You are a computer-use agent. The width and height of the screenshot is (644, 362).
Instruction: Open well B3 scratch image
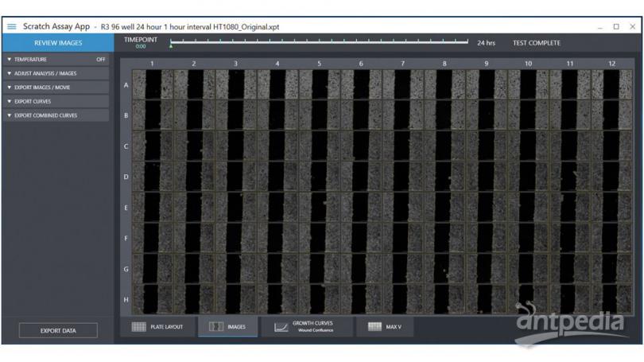coord(236,115)
